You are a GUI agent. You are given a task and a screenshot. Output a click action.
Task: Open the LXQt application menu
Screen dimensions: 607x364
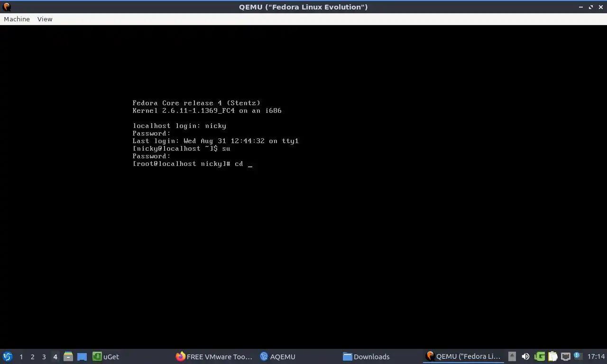click(8, 356)
